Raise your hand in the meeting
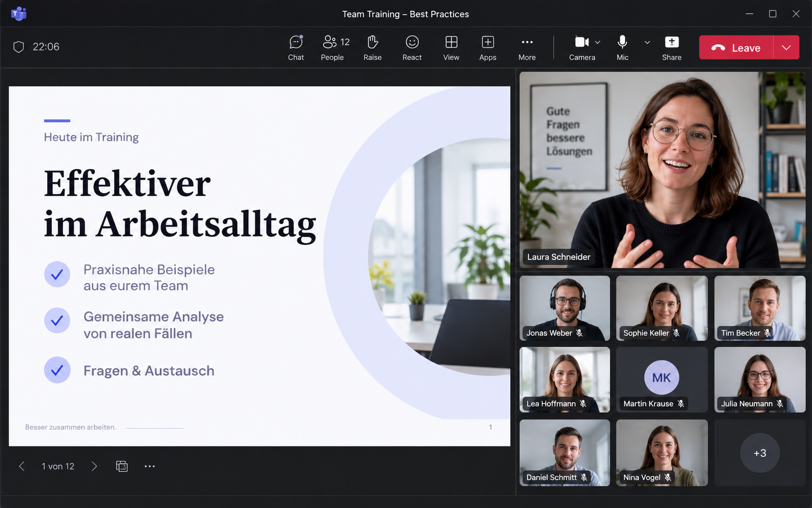This screenshot has height=508, width=812. (373, 48)
